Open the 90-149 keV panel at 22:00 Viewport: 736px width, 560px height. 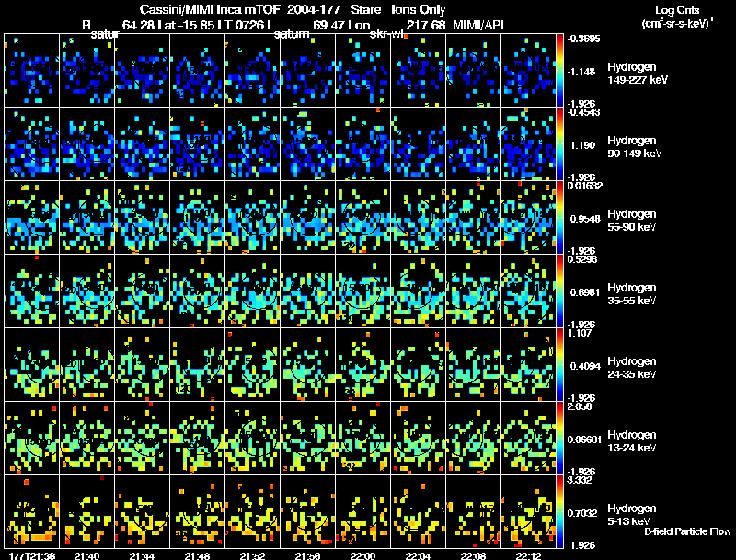pyautogui.click(x=362, y=143)
